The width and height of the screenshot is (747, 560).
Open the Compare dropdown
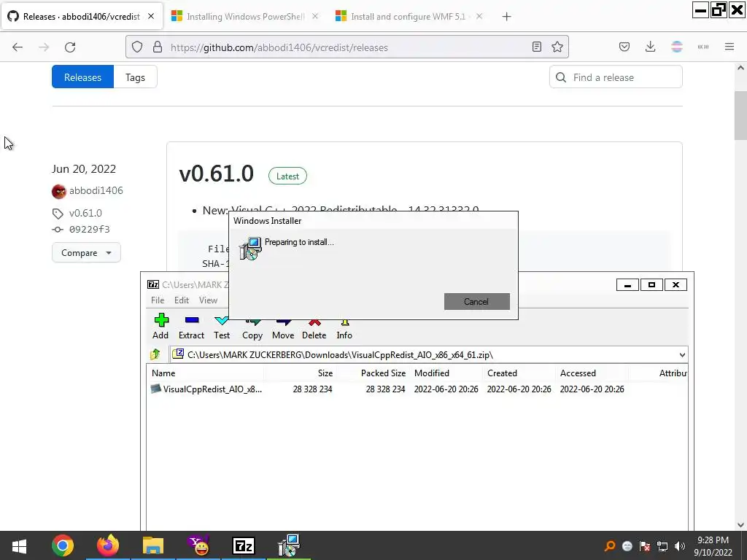86,253
